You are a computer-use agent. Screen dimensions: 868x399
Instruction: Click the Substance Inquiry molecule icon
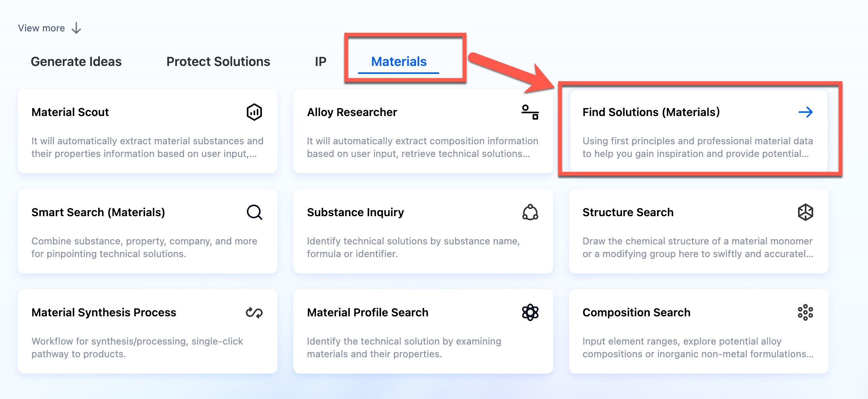pyautogui.click(x=530, y=212)
